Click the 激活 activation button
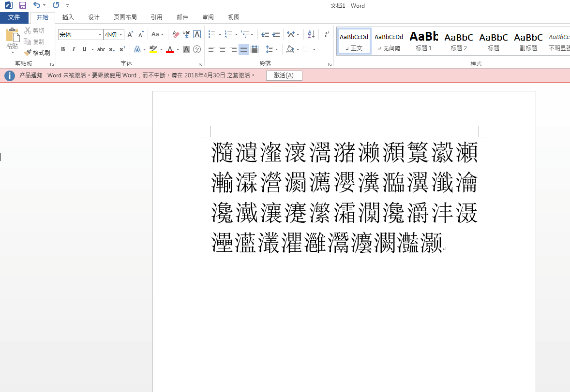Screen dimensions: 570x392 (x=284, y=75)
